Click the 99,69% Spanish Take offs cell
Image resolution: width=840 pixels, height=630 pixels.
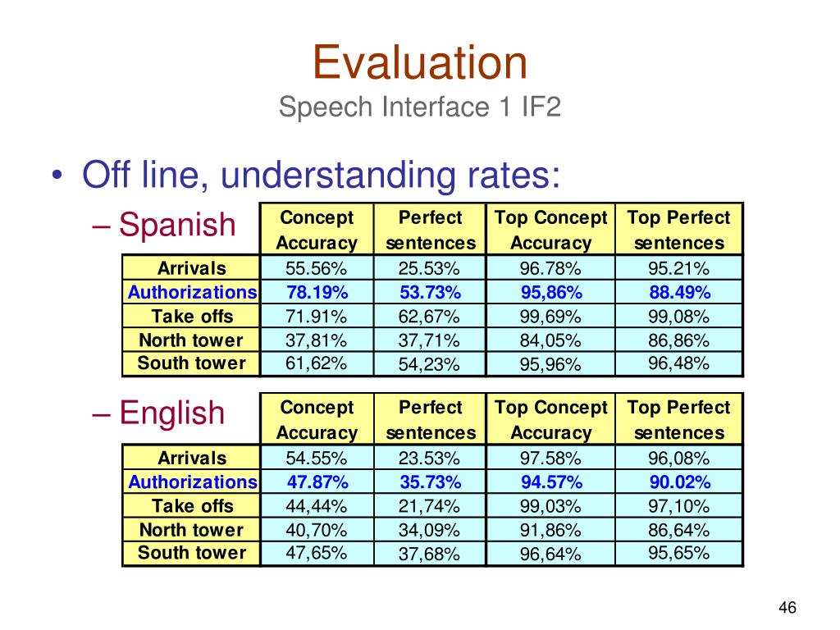[550, 317]
